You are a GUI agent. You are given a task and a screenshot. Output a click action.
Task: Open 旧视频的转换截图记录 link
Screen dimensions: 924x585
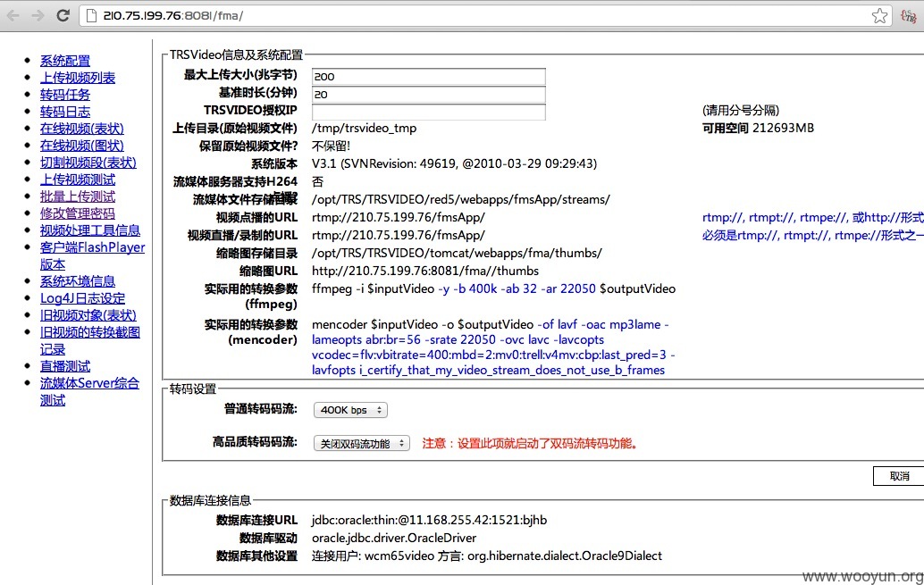(90, 340)
